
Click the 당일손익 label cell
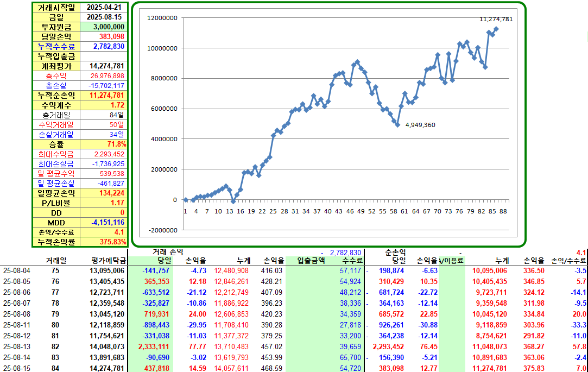[x=56, y=37]
